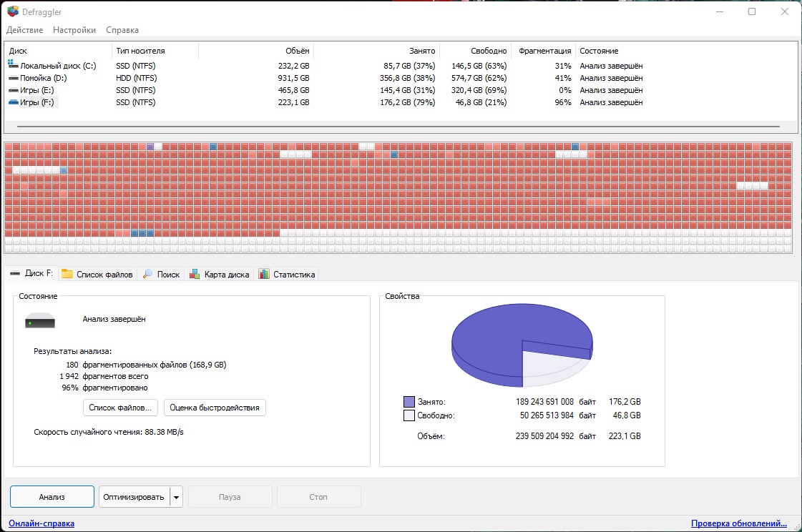Select the Локальный диск (C:) row name
This screenshot has height=532, width=802.
59,66
